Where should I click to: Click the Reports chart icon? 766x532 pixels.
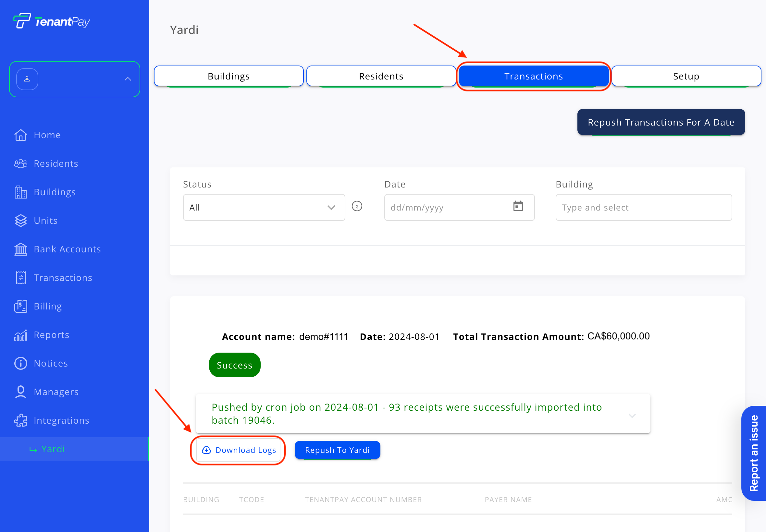(21, 335)
